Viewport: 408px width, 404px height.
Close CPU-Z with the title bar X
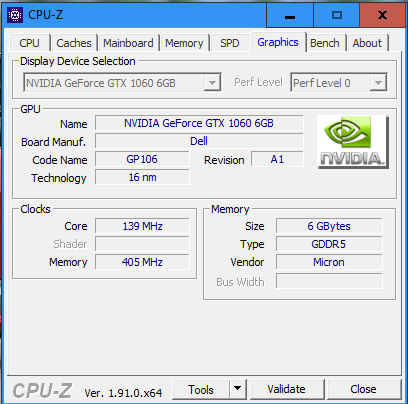pos(383,15)
